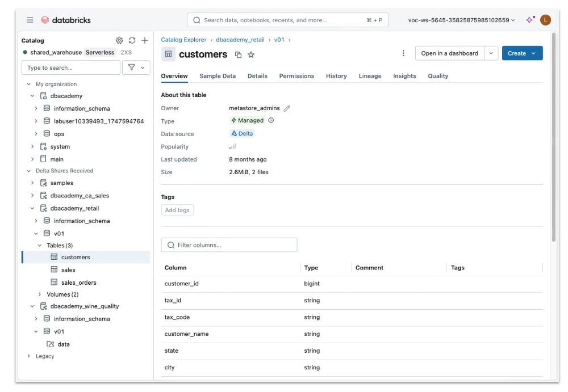The width and height of the screenshot is (568, 392).
Task: Edit owner with the pencil icon
Action: 287,108
